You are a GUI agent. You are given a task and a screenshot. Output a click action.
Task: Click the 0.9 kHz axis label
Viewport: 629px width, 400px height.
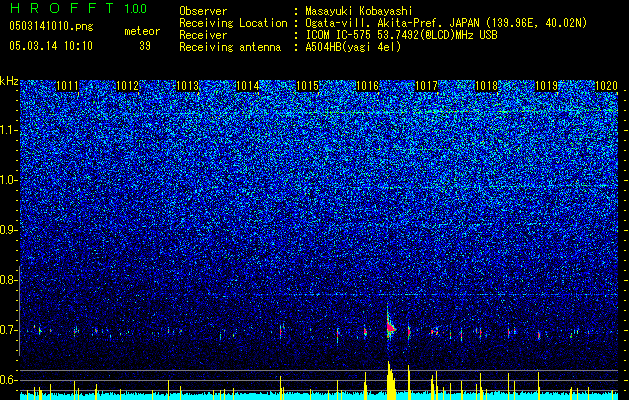point(9,230)
